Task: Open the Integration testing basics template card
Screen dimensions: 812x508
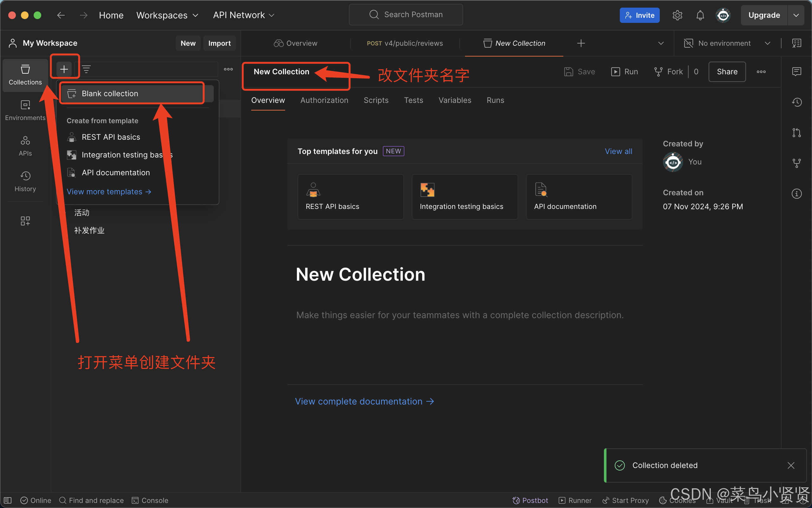Action: [465, 197]
